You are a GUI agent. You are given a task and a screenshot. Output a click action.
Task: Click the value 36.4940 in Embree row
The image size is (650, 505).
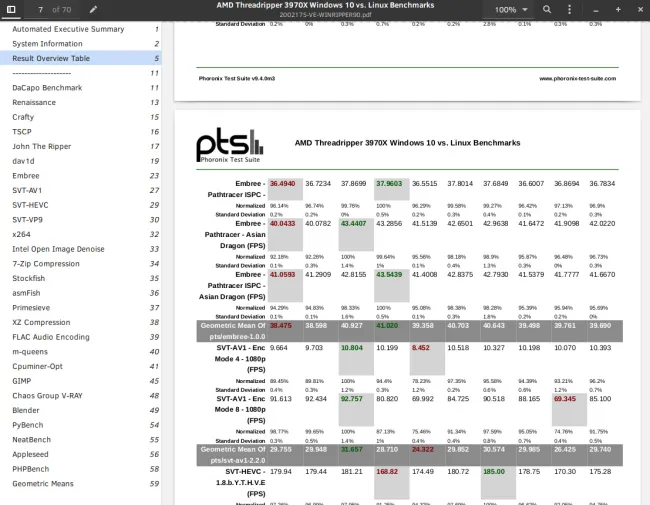point(282,184)
